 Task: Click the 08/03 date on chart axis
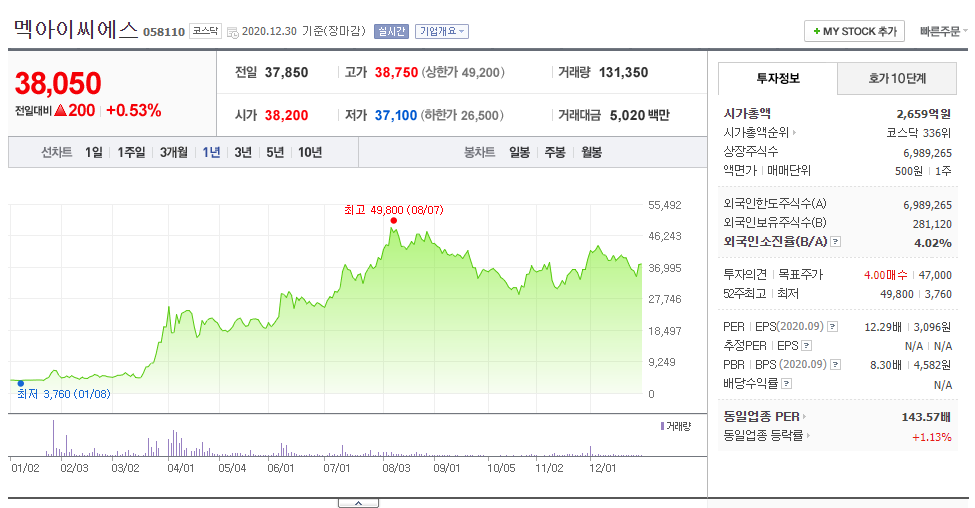[396, 468]
